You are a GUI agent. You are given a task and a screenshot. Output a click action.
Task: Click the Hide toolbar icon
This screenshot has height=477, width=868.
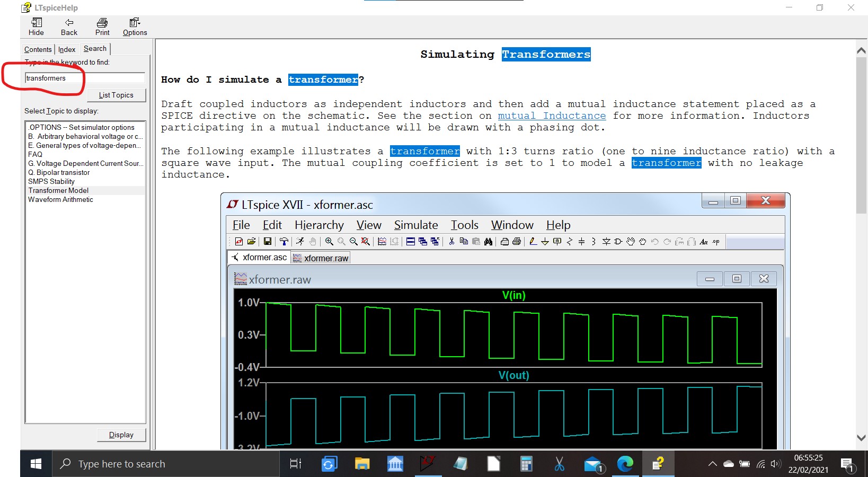coord(36,26)
